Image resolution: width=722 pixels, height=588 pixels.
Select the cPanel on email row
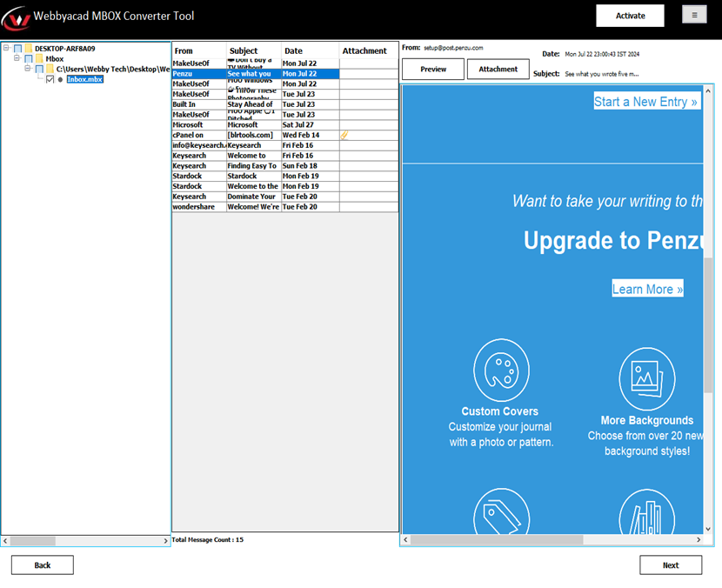click(x=285, y=135)
